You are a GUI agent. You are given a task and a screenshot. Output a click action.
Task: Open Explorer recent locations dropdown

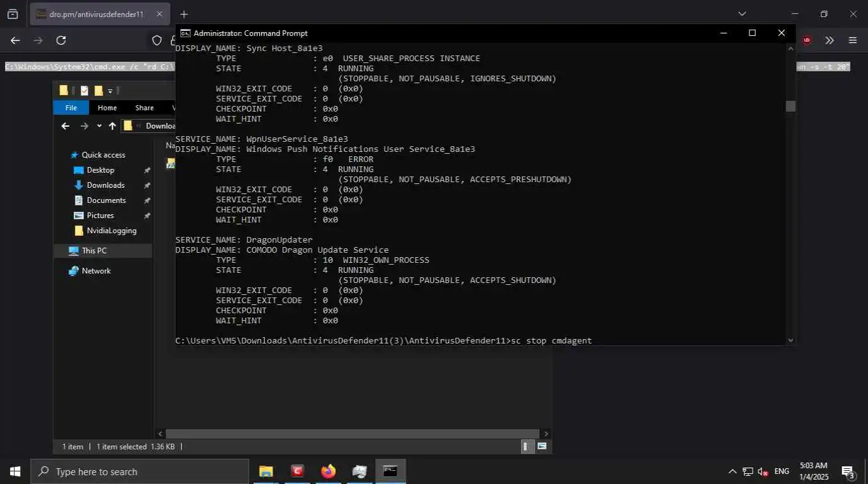(x=99, y=126)
